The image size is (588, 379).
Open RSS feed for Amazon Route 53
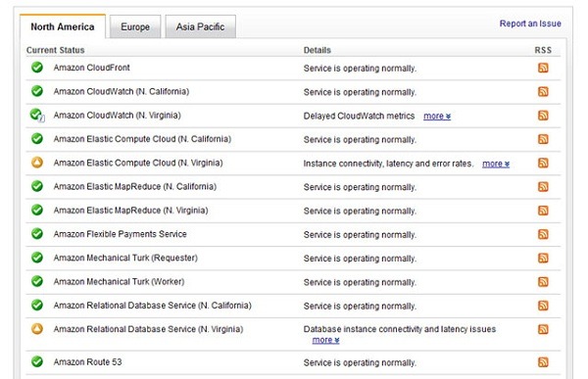pyautogui.click(x=543, y=362)
